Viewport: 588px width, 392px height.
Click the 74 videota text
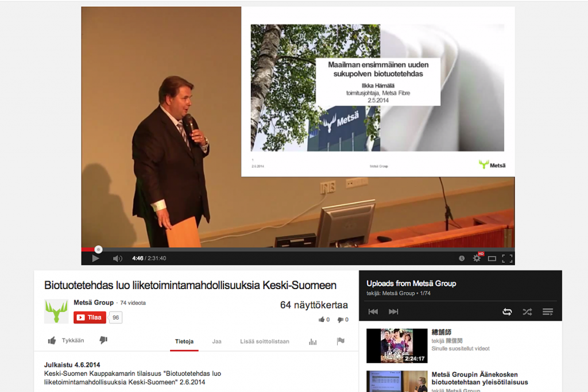pyautogui.click(x=133, y=303)
